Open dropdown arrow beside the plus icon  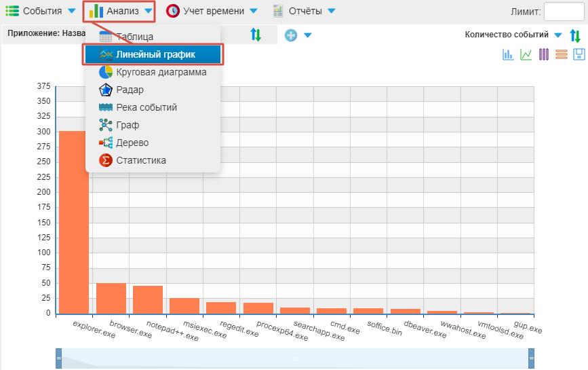click(x=308, y=35)
